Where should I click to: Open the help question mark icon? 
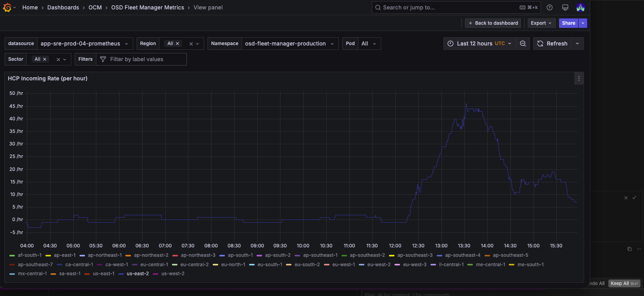(x=550, y=7)
